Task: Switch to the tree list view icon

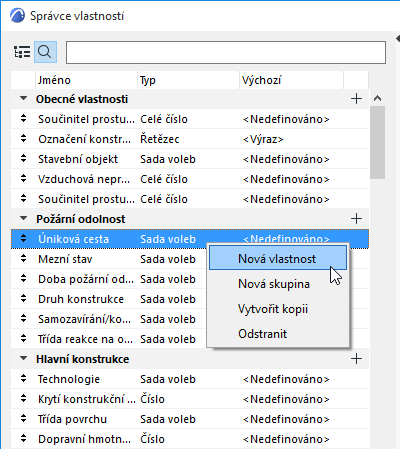Action: point(22,52)
